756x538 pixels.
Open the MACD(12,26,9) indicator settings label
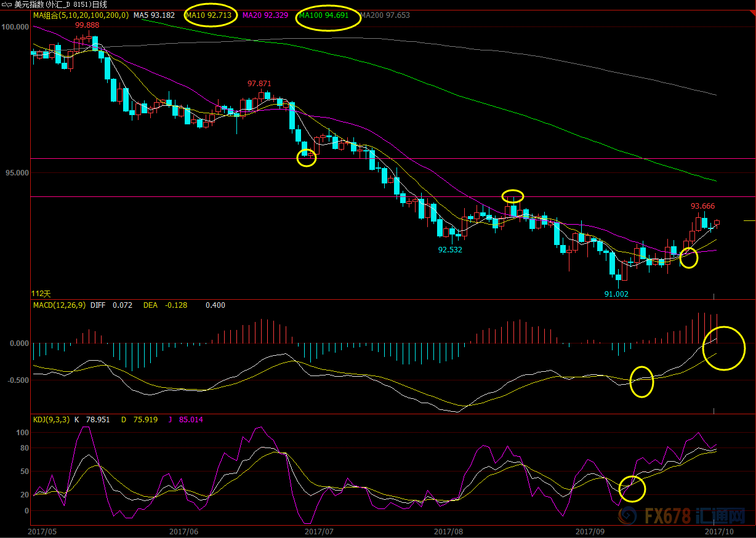[60, 305]
